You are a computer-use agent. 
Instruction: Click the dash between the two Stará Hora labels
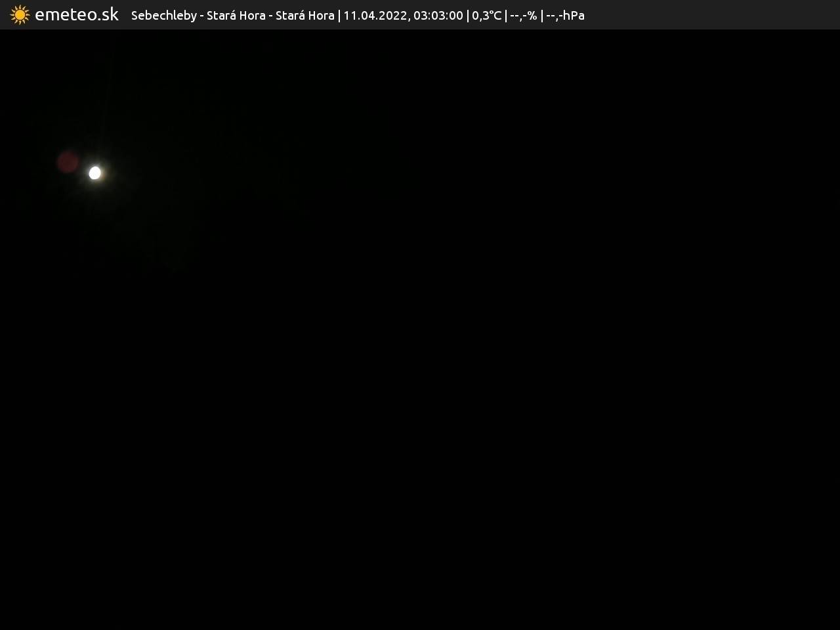click(x=270, y=15)
